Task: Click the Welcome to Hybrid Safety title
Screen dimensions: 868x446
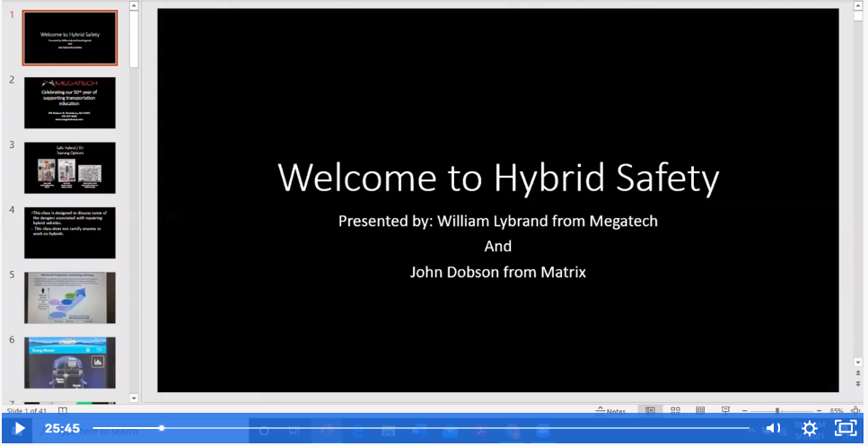Action: 498,177
